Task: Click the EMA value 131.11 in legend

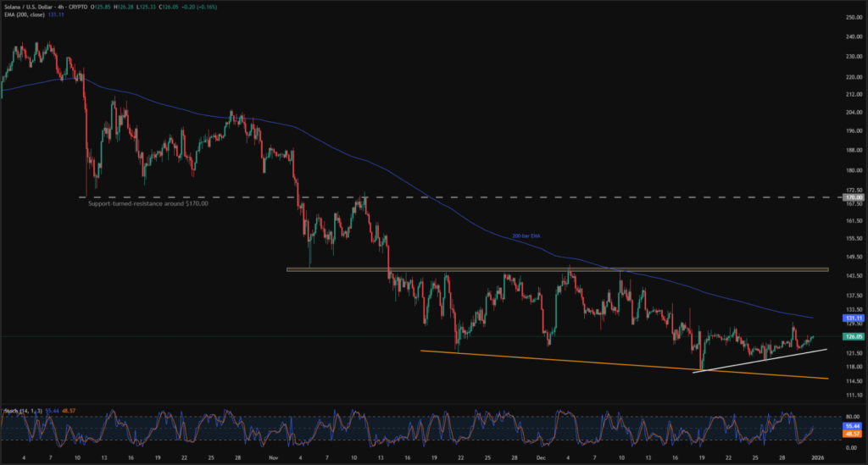Action: pos(56,14)
